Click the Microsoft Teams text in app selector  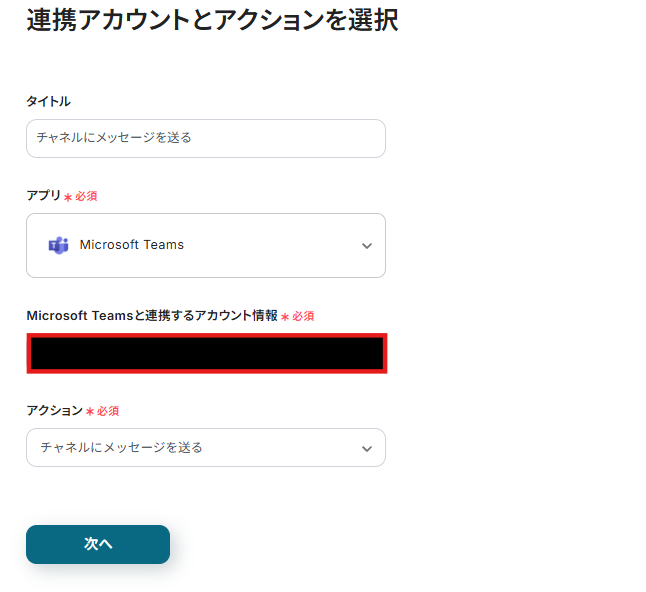click(x=132, y=245)
